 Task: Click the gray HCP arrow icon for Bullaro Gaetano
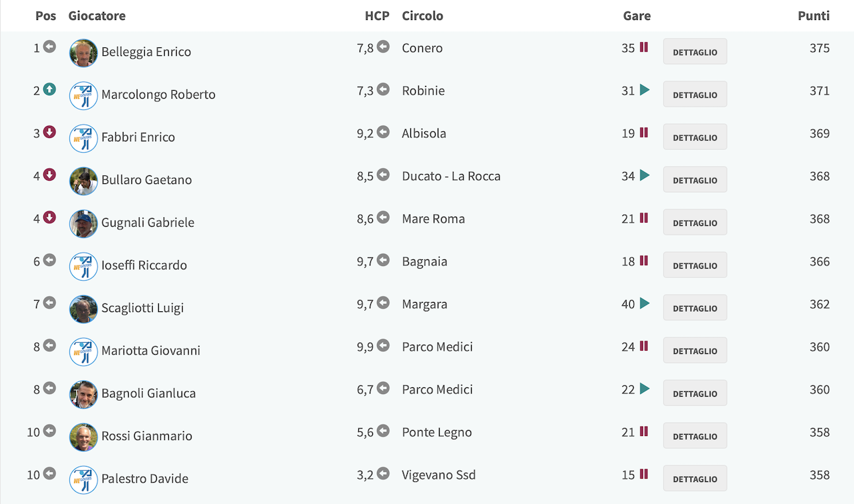coord(383,175)
